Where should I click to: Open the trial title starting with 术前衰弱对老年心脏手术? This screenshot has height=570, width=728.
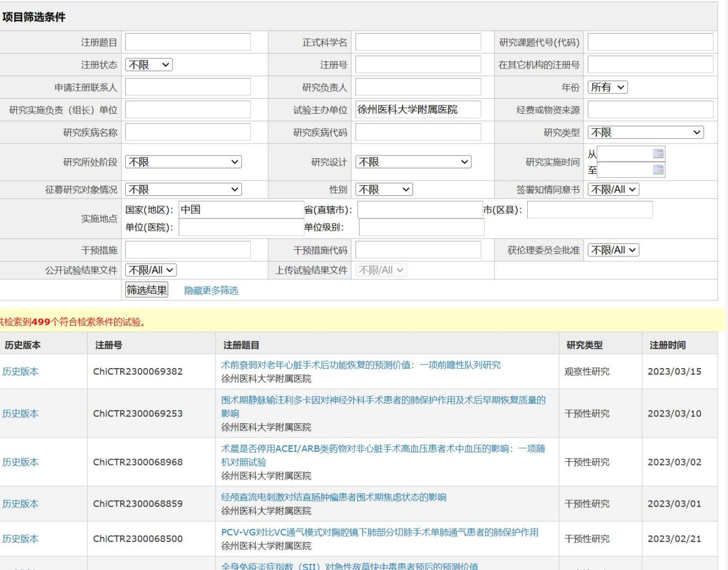361,365
